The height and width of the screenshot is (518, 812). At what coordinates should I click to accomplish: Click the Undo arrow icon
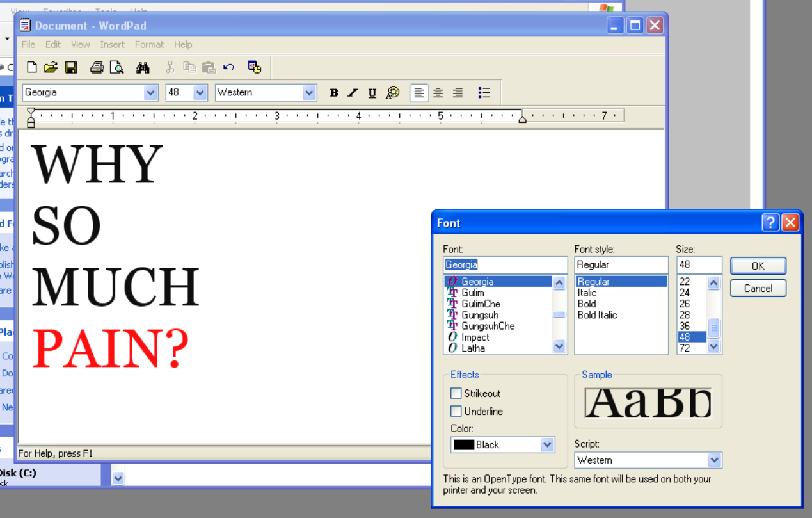pyautogui.click(x=228, y=67)
